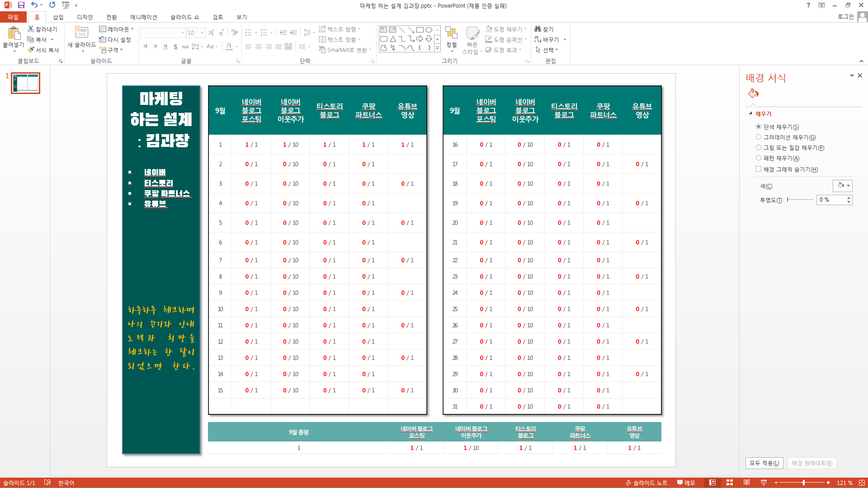
Task: Click the fill paint bucket icon in the panel
Action: click(x=753, y=94)
